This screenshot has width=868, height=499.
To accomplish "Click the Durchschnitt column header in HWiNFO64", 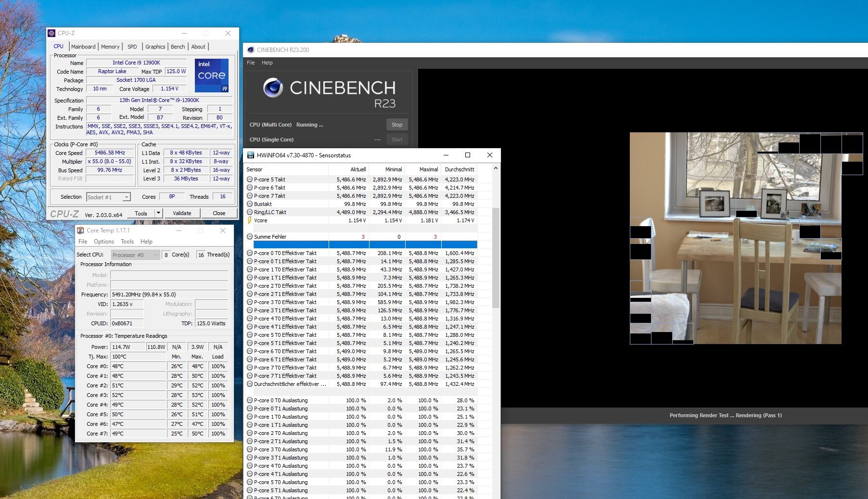I will pyautogui.click(x=460, y=169).
